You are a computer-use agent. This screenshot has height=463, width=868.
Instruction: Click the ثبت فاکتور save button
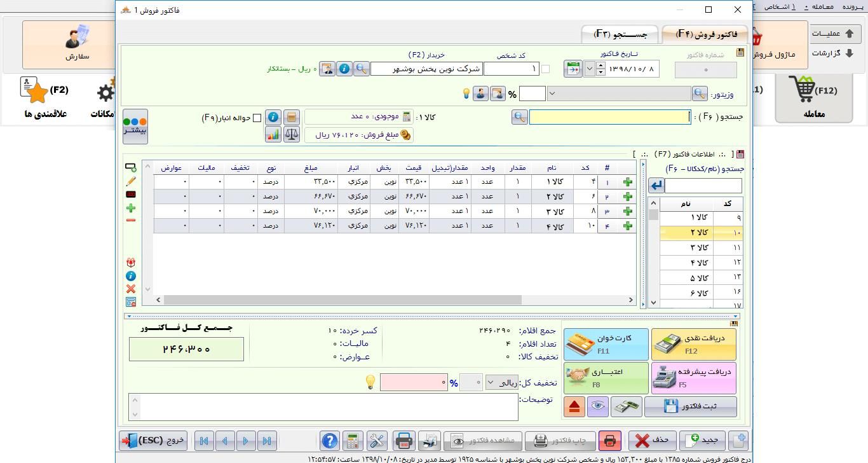click(690, 407)
